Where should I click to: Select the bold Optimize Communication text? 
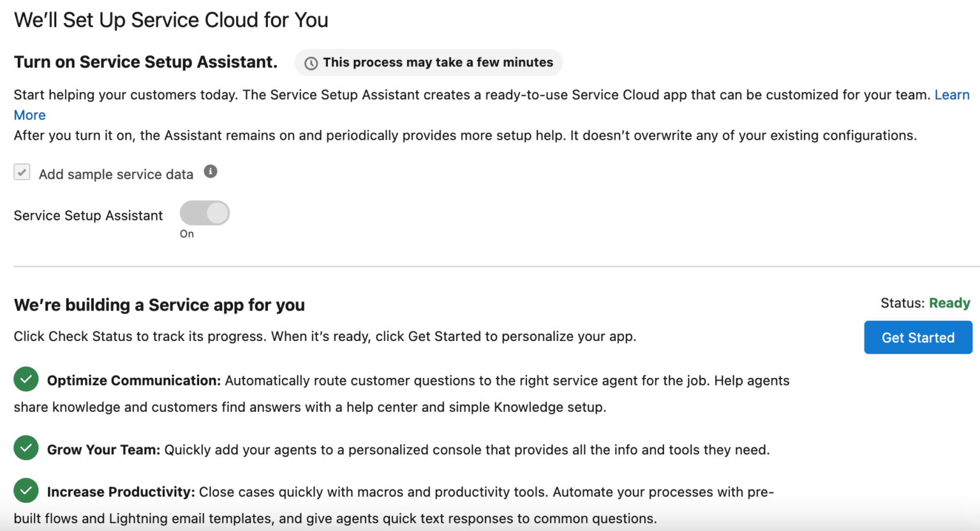[x=132, y=380]
